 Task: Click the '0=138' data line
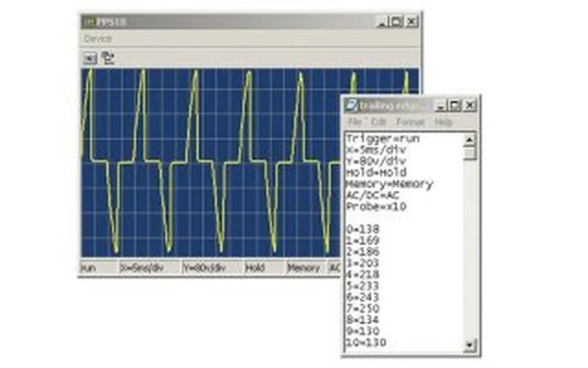tap(363, 229)
